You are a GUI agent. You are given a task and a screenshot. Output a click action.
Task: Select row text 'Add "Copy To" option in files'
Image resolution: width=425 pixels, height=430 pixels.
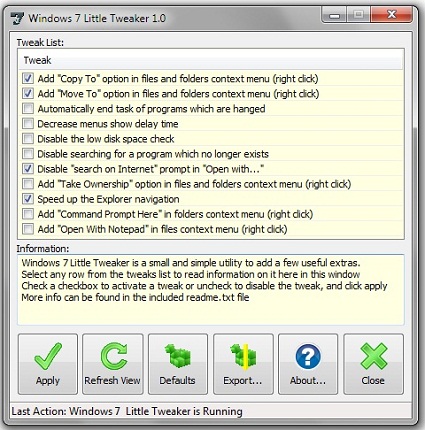178,79
